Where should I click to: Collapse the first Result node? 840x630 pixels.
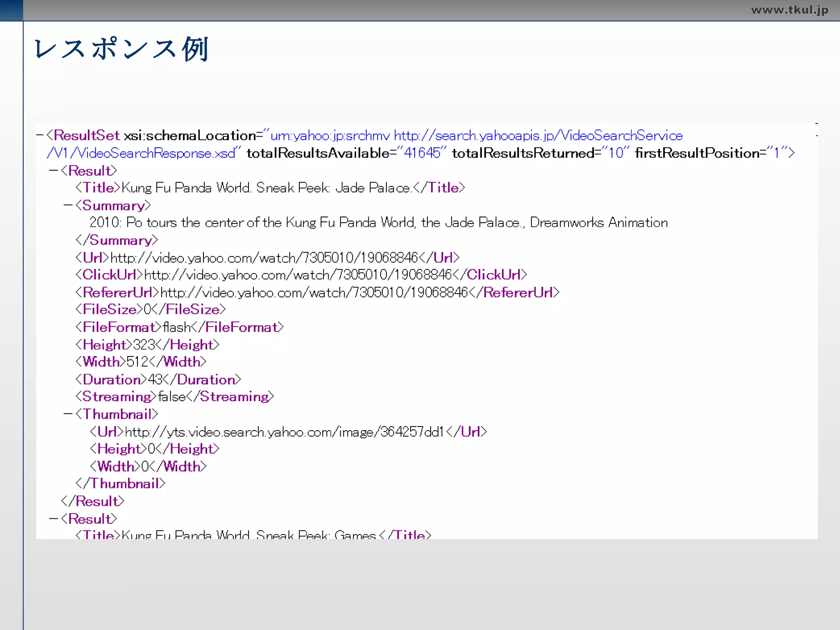(53, 171)
